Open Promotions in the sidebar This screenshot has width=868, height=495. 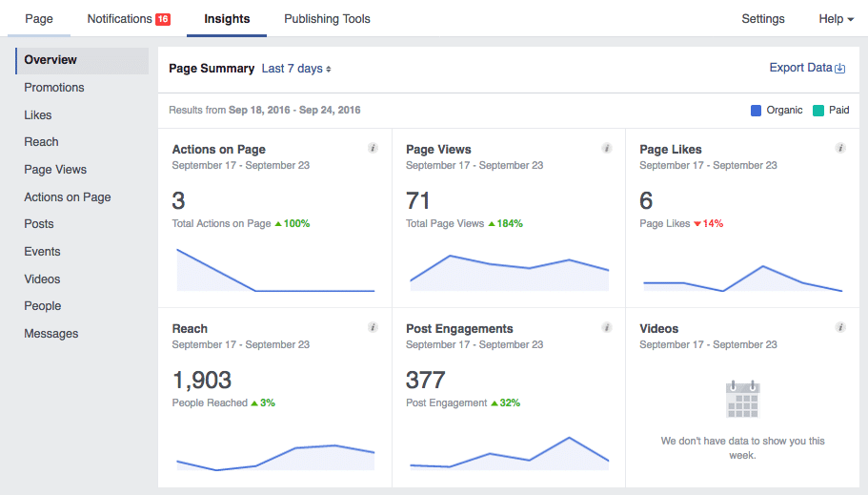pyautogui.click(x=53, y=88)
